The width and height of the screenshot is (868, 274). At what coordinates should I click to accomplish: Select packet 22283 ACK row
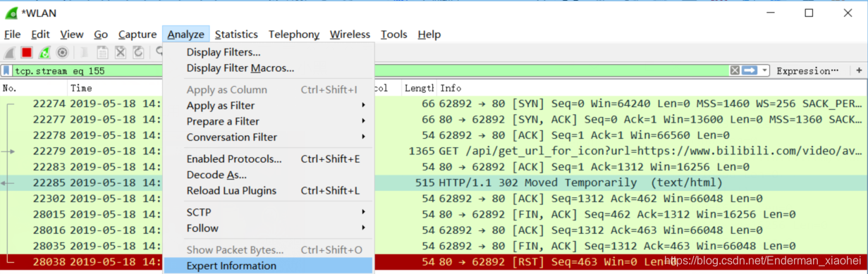pos(434,167)
